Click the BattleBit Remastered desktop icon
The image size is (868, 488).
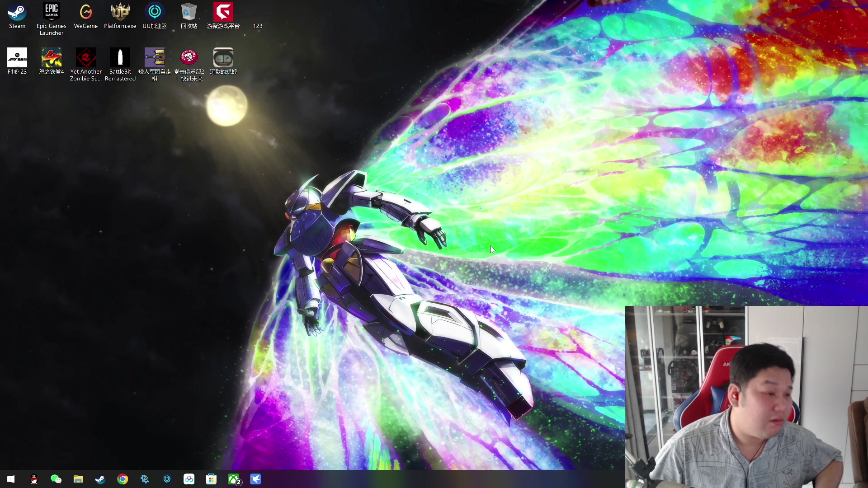click(x=120, y=64)
